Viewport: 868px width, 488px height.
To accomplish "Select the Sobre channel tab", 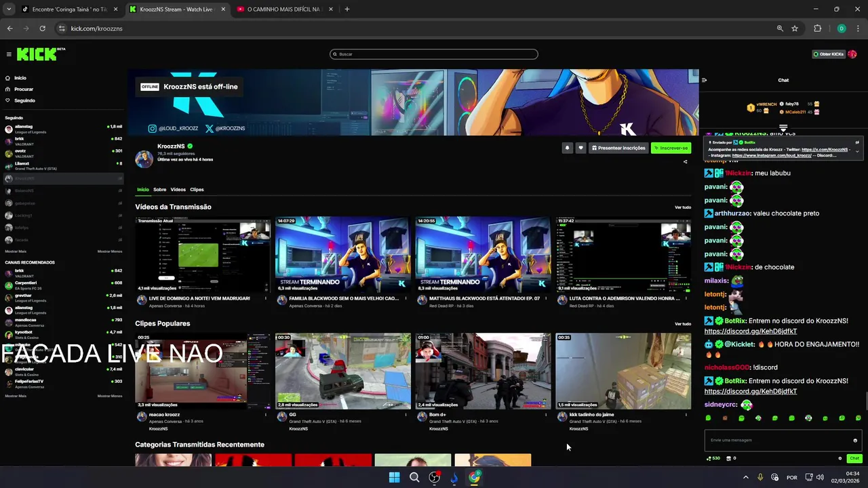I will click(159, 190).
